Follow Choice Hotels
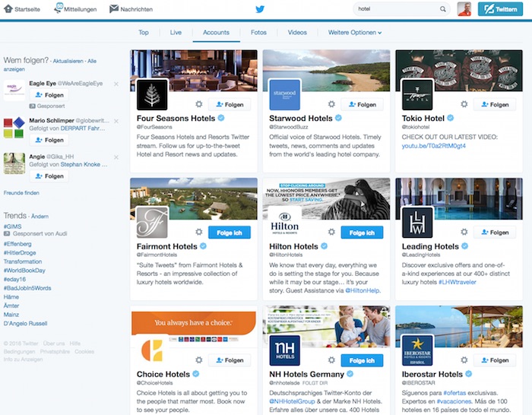This screenshot has width=532, height=415. click(x=230, y=360)
